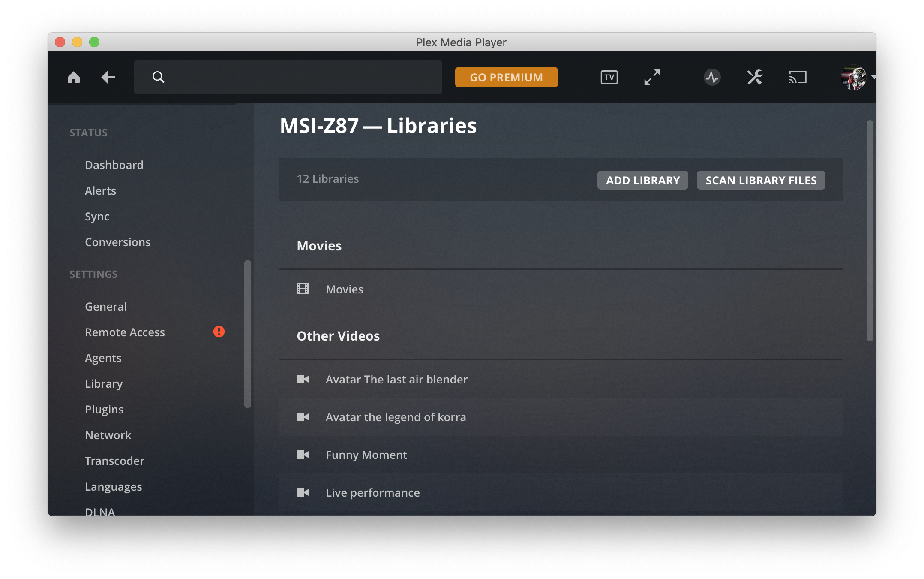Click camera icon beside Live performance

pyautogui.click(x=303, y=492)
